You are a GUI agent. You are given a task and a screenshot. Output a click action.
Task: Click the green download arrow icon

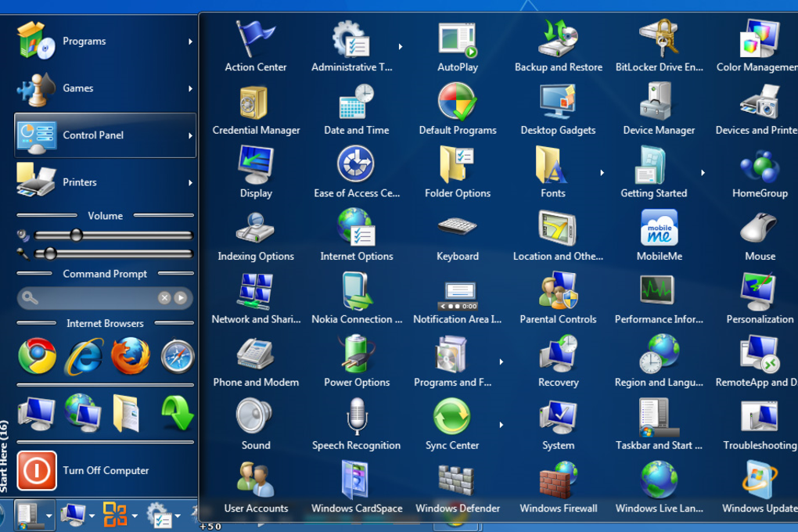tap(177, 413)
